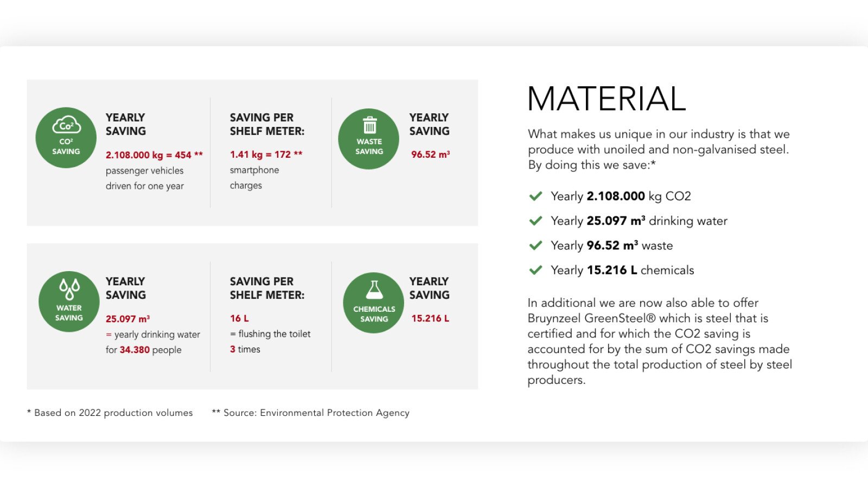Click the water saving droplets icon
Viewport: 868px width, 488px height.
coord(69,289)
